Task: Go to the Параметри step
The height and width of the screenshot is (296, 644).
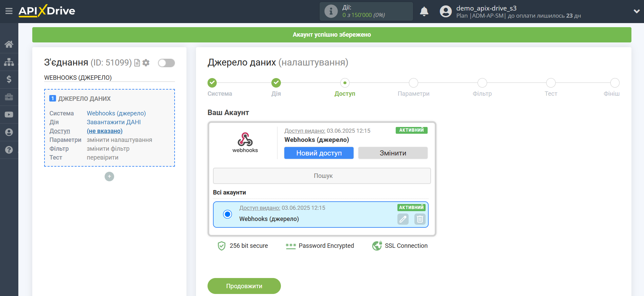Action: pyautogui.click(x=413, y=82)
